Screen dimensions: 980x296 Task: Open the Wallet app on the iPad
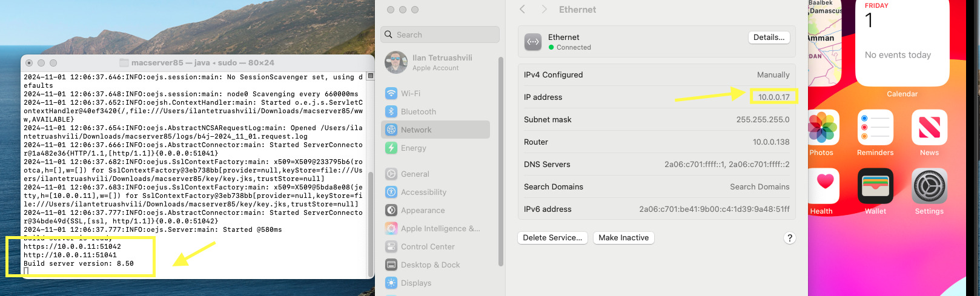(875, 186)
